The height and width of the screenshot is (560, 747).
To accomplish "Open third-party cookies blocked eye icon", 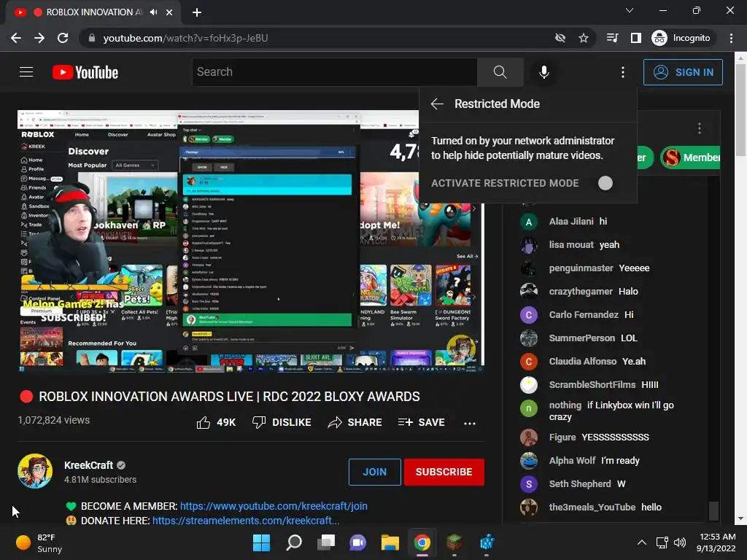I will point(560,38).
